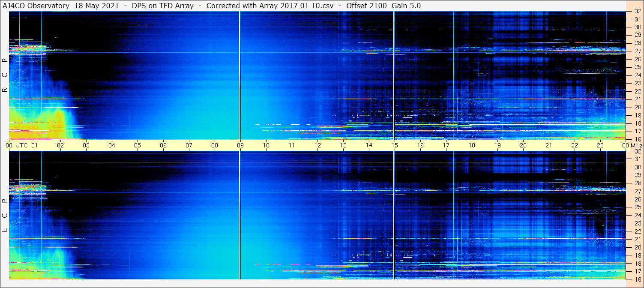Select hour 15 on the UTC time axis
The image size is (644, 288).
tap(395, 145)
